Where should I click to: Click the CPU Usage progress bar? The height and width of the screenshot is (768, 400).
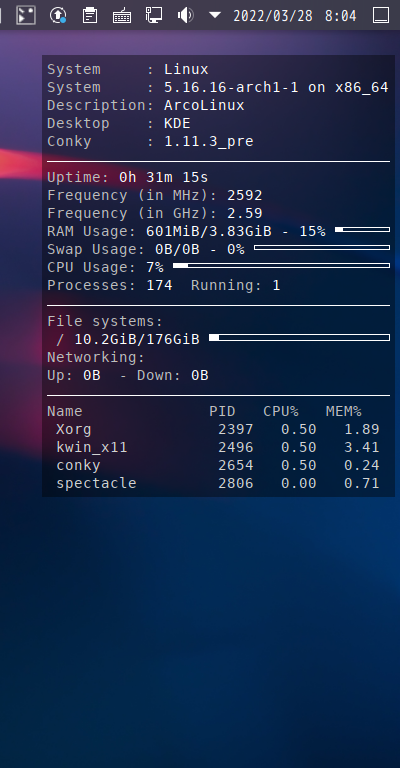coord(282,265)
